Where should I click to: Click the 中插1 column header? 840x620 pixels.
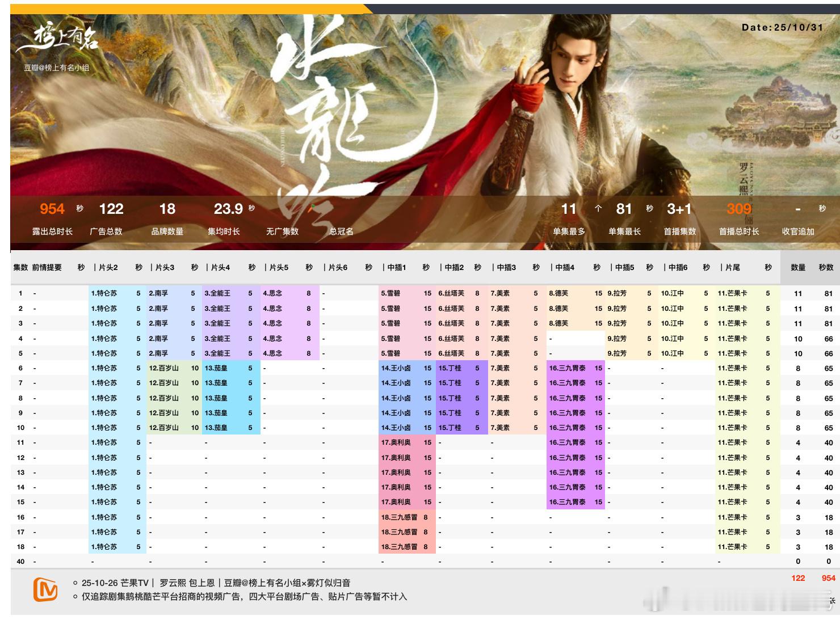click(x=394, y=267)
